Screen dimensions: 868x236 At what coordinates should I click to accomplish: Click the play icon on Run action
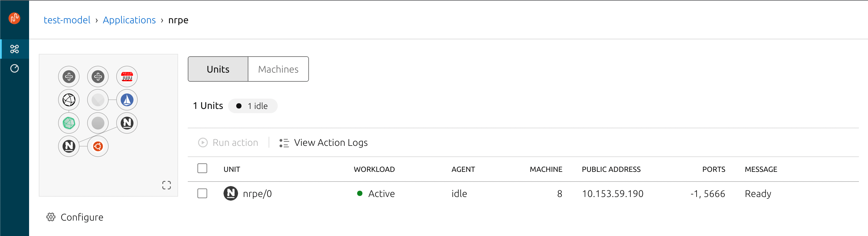203,143
